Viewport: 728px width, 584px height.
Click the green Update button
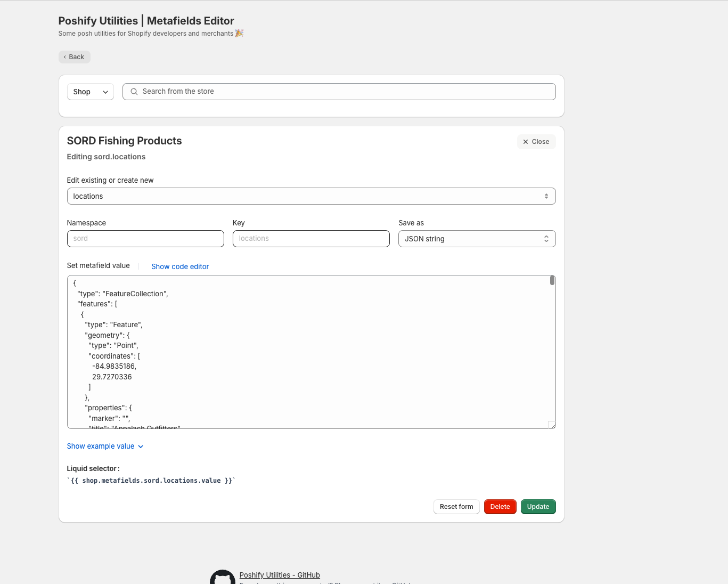538,507
